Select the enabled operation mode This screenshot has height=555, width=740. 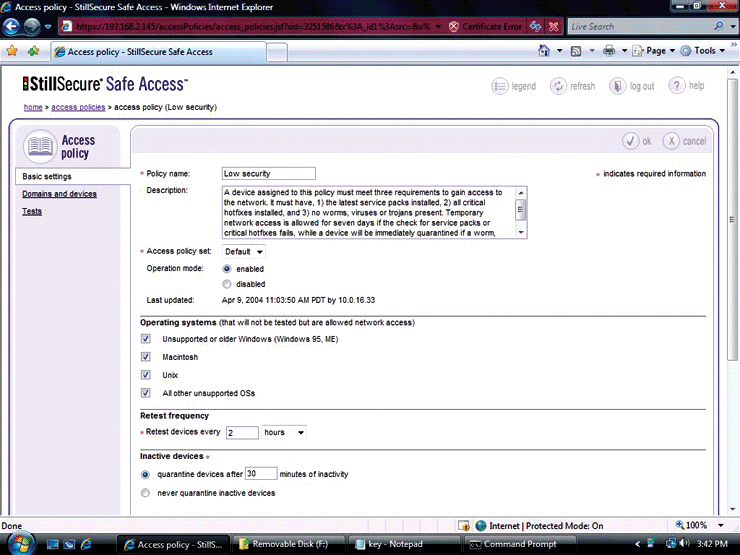pyautogui.click(x=227, y=269)
